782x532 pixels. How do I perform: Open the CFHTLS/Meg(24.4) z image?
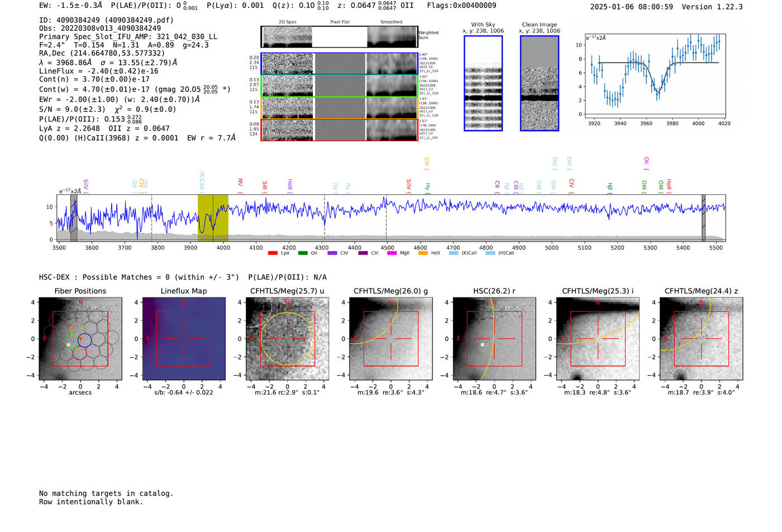(702, 339)
